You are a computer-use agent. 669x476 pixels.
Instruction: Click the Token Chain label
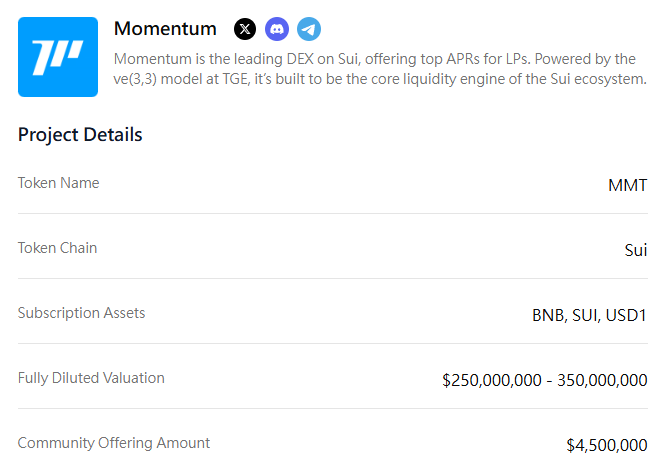tap(57, 248)
